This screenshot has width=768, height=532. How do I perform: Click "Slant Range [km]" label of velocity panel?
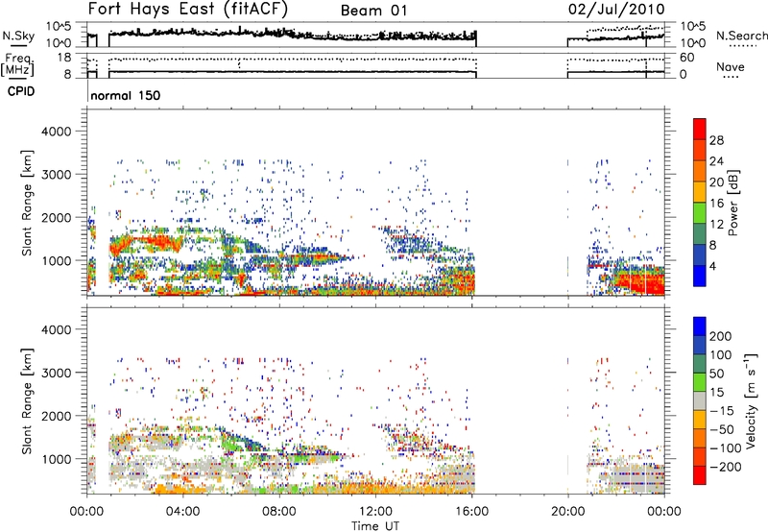27,400
